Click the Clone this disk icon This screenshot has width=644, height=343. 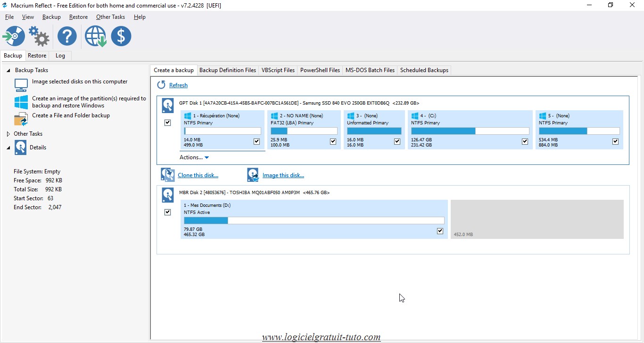coord(167,175)
